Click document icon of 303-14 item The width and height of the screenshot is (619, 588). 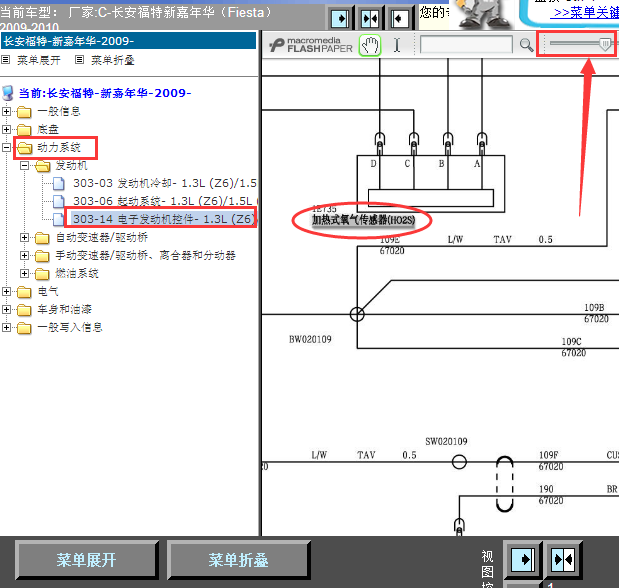[x=59, y=219]
